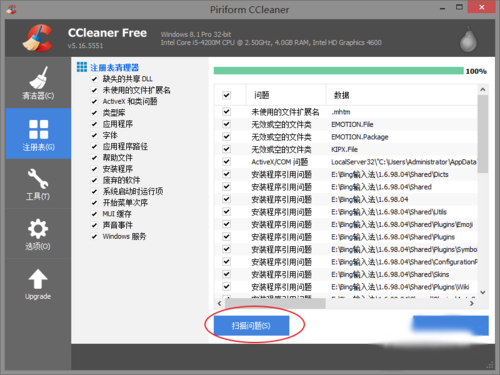Toggle the 应用程序 checkbox

(94, 124)
